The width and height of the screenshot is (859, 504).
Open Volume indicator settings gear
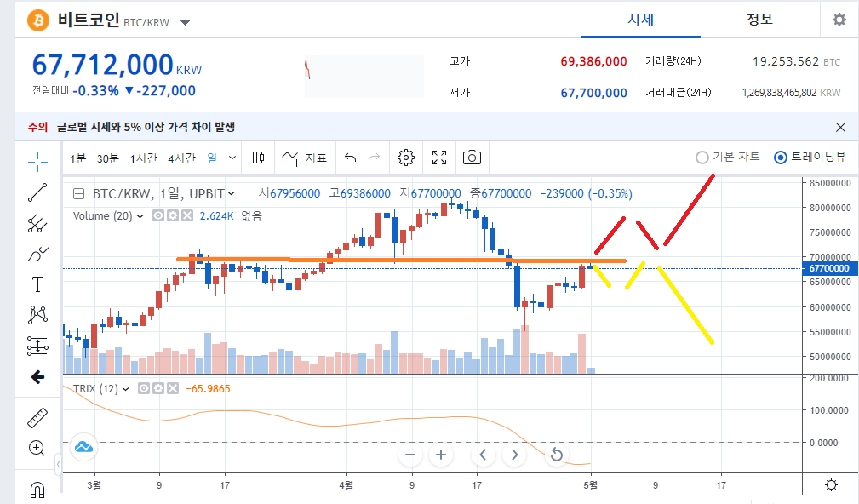(x=173, y=216)
